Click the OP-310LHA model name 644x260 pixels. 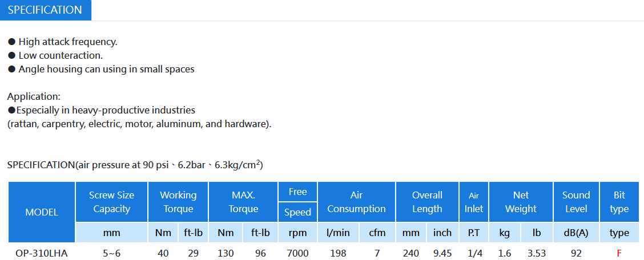[42, 253]
